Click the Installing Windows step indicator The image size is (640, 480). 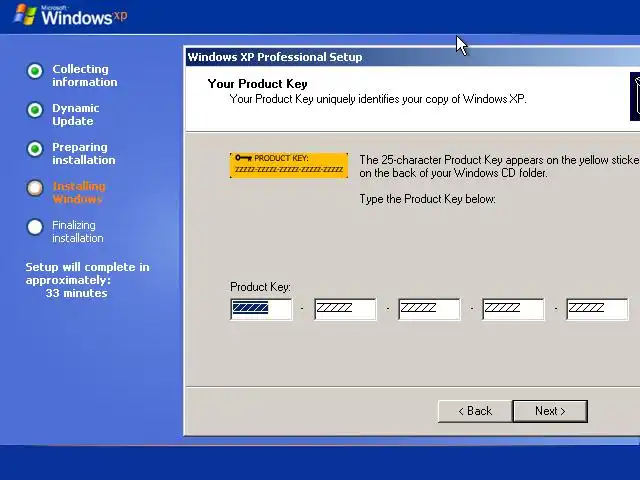click(35, 188)
